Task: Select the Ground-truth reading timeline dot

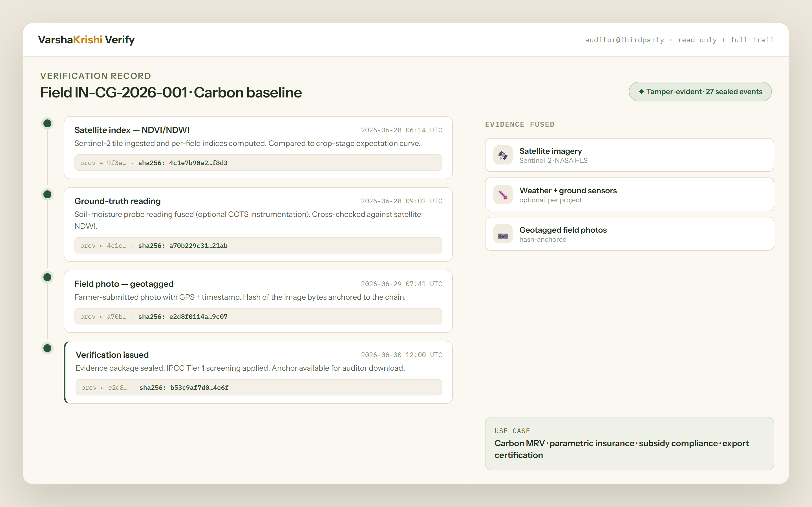Action: pyautogui.click(x=47, y=194)
